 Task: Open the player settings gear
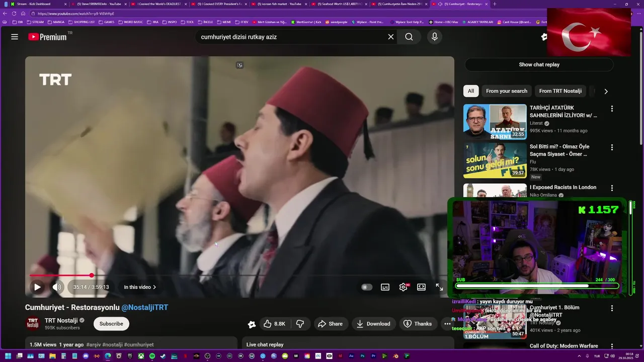point(403,287)
